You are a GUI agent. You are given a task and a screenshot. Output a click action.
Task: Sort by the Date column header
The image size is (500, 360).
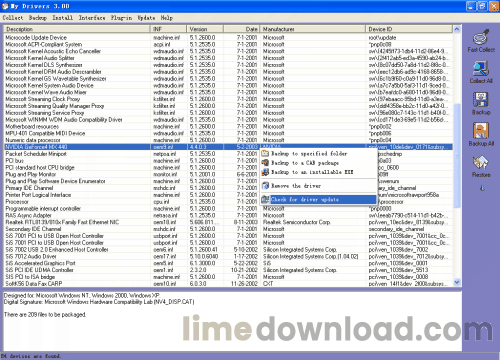tap(242, 29)
